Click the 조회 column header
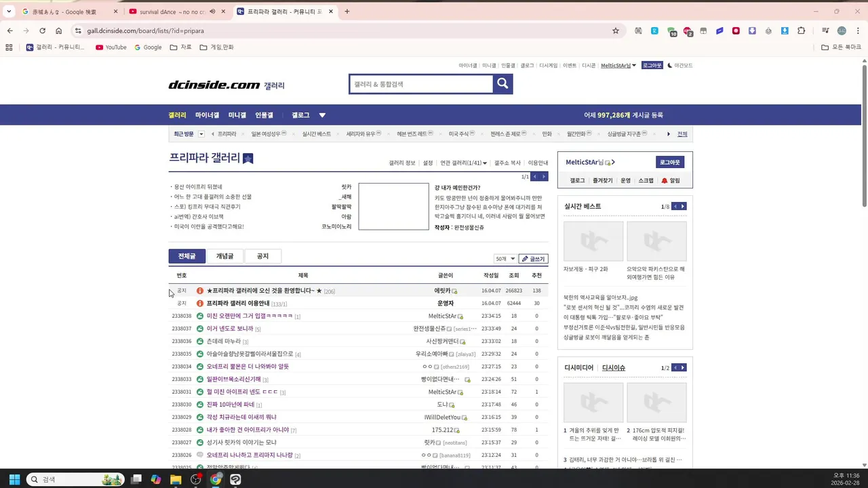This screenshot has width=868, height=488. [x=514, y=275]
